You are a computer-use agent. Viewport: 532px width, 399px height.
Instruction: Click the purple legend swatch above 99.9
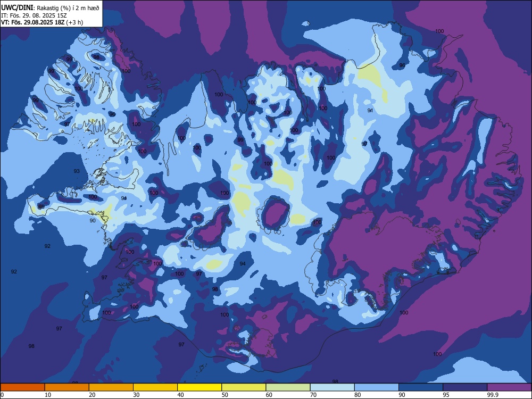coord(509,387)
